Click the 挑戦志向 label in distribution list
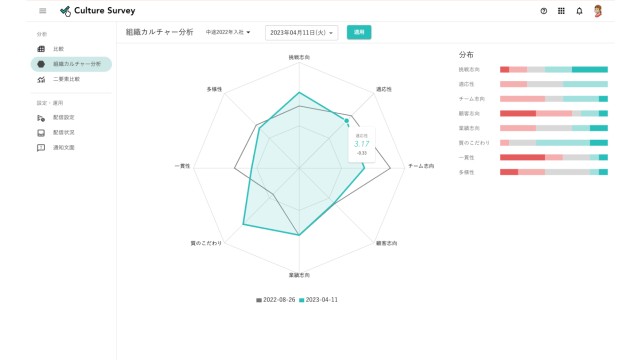 pyautogui.click(x=469, y=70)
